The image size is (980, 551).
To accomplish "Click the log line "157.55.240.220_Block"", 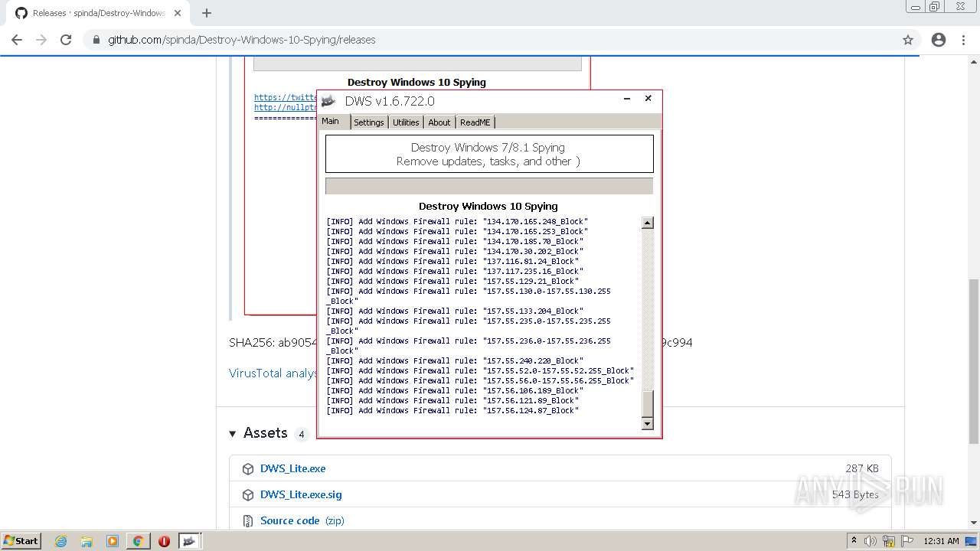I will point(455,361).
